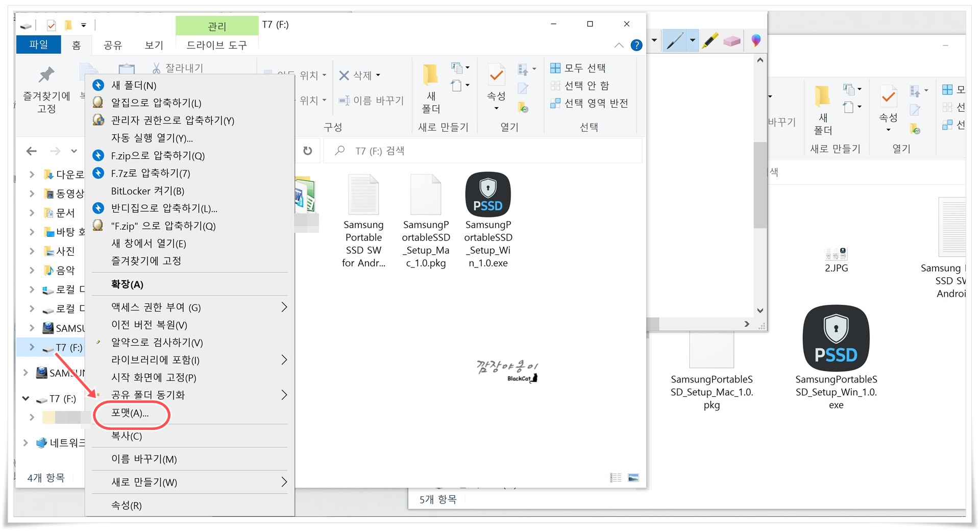The width and height of the screenshot is (980, 531).
Task: Select Samsung Portable SSD SW for Android file
Action: [x=363, y=221]
